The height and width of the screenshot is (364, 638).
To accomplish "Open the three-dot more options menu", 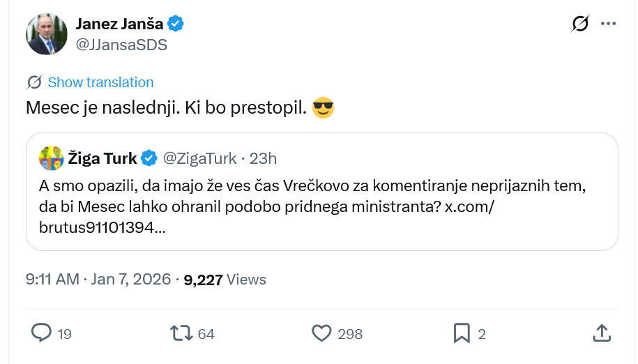I will (x=609, y=24).
